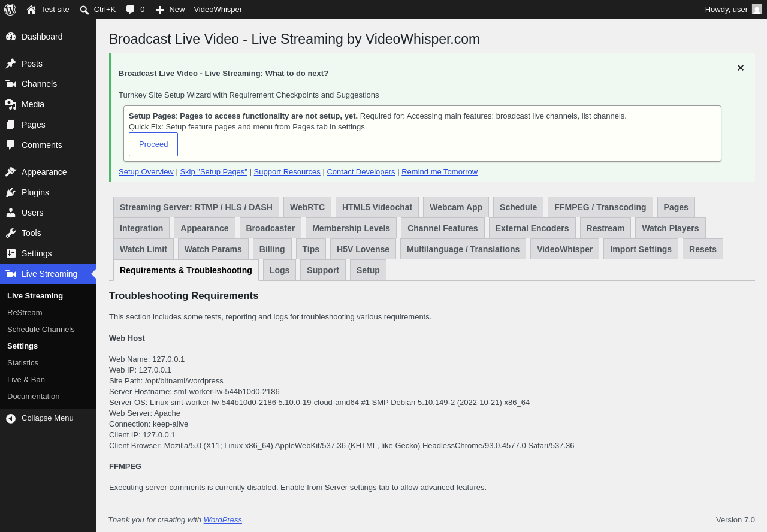Select the Webcam App tab
Viewport: 767px width, 532px height.
456,207
